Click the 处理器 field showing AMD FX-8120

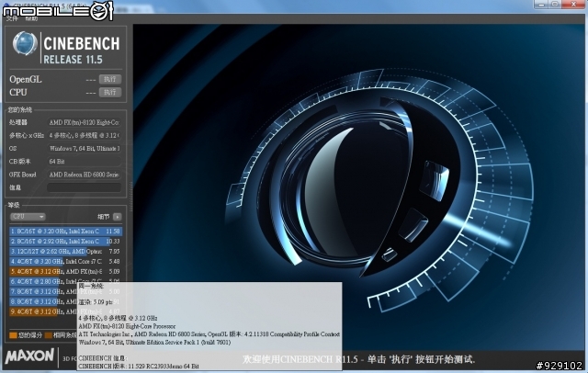coord(84,122)
